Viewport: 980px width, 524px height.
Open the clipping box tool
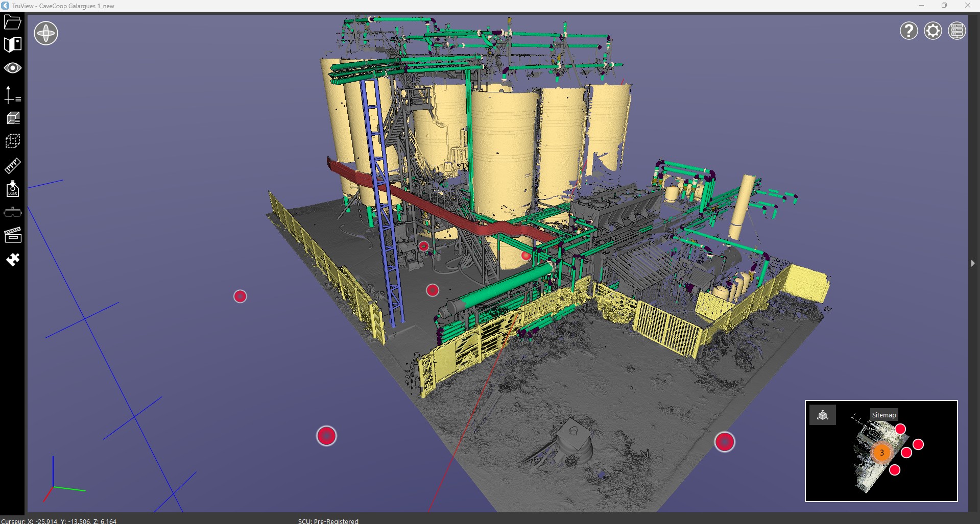click(13, 141)
